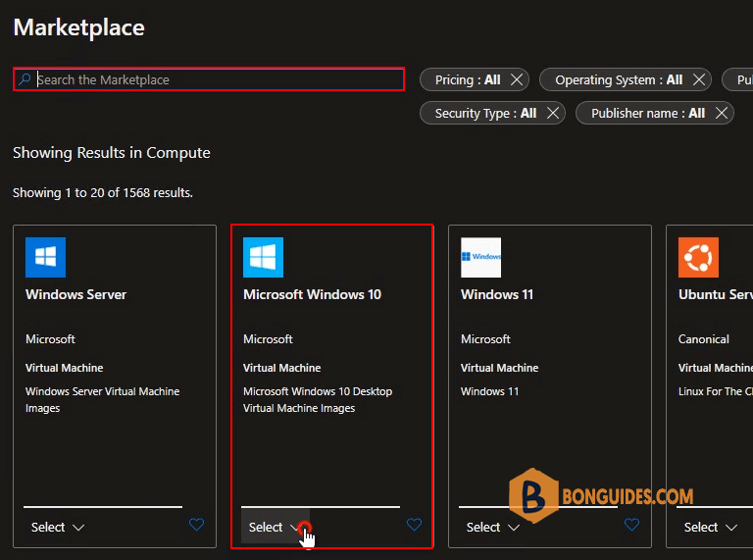The image size is (753, 560).
Task: Click the Windows Server logo icon
Action: click(46, 257)
